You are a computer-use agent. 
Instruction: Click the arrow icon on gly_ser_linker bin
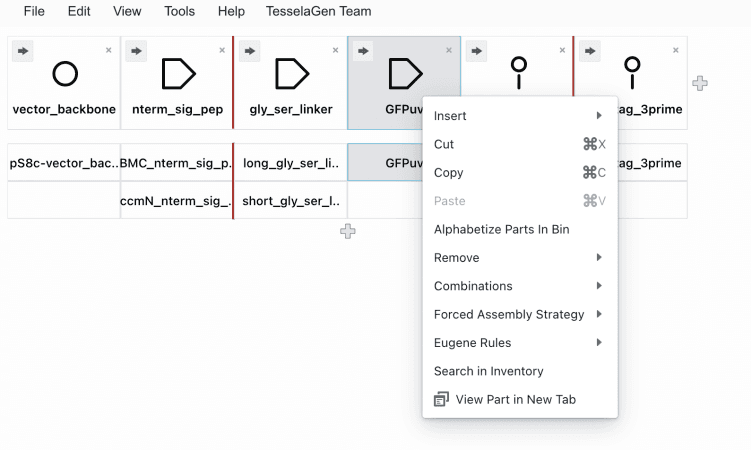(250, 51)
